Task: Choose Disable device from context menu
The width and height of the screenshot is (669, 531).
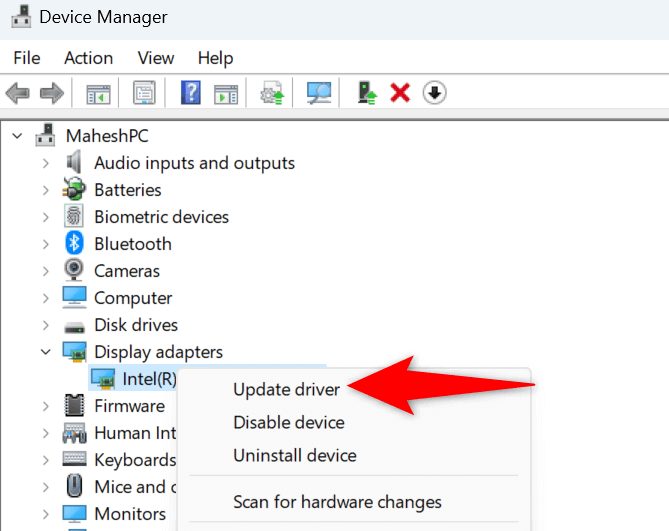Action: [289, 422]
